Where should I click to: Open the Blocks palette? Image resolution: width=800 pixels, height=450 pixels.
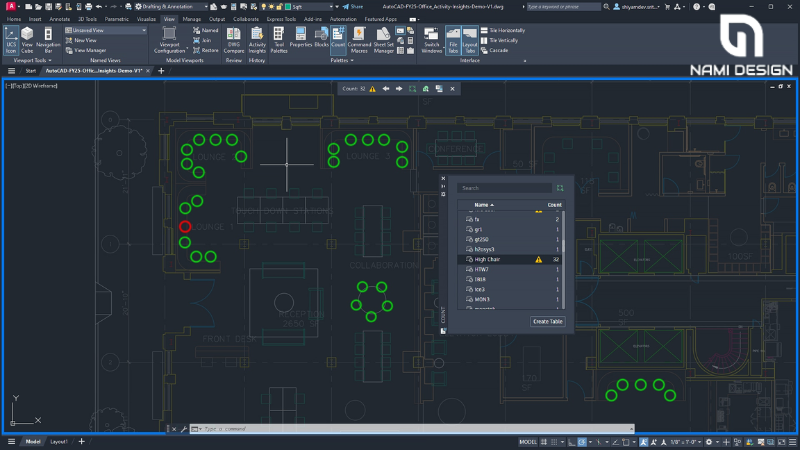[321, 38]
